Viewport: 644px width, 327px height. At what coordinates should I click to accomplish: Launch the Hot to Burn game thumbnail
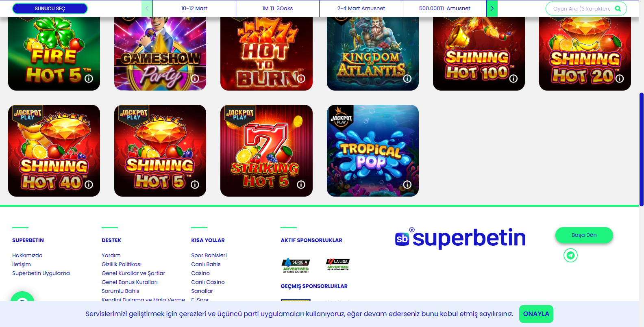pyautogui.click(x=266, y=54)
